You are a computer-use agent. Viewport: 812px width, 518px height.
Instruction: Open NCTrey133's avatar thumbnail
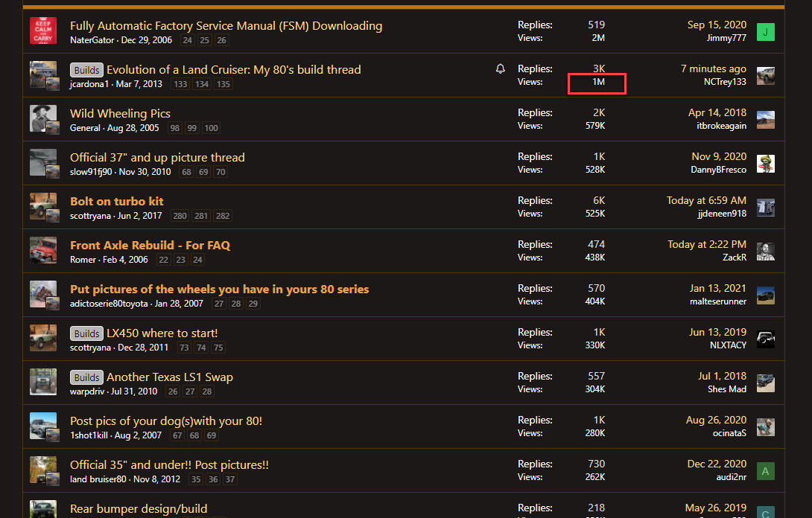pyautogui.click(x=765, y=76)
